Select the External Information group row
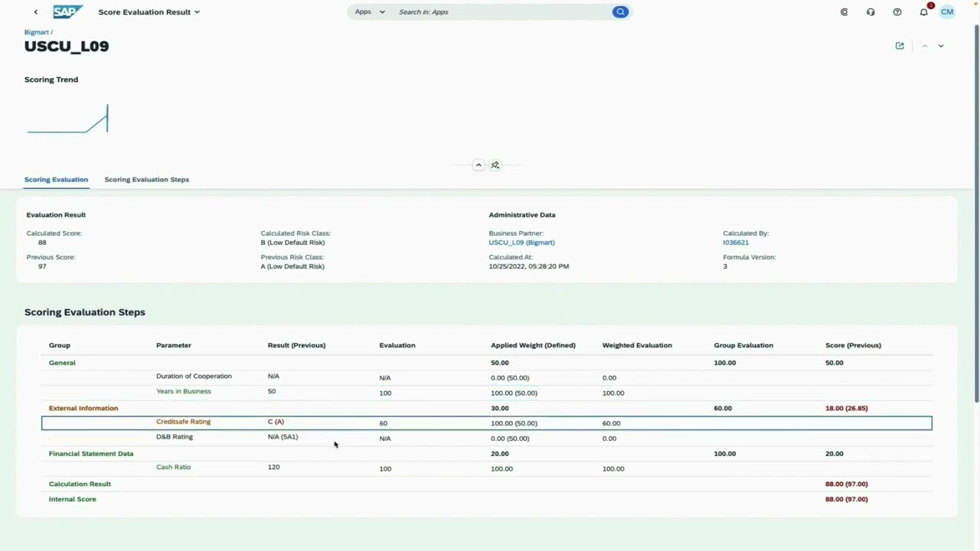980x551 pixels. 487,408
